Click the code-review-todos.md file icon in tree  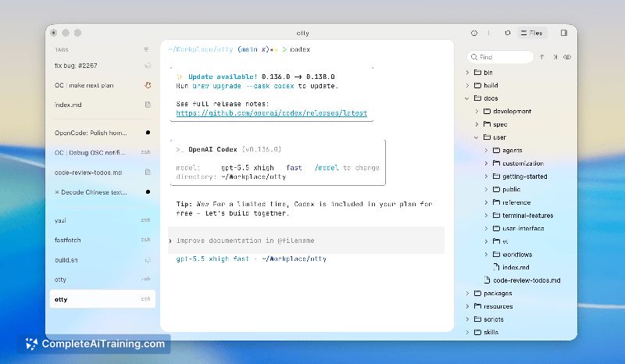[487, 280]
